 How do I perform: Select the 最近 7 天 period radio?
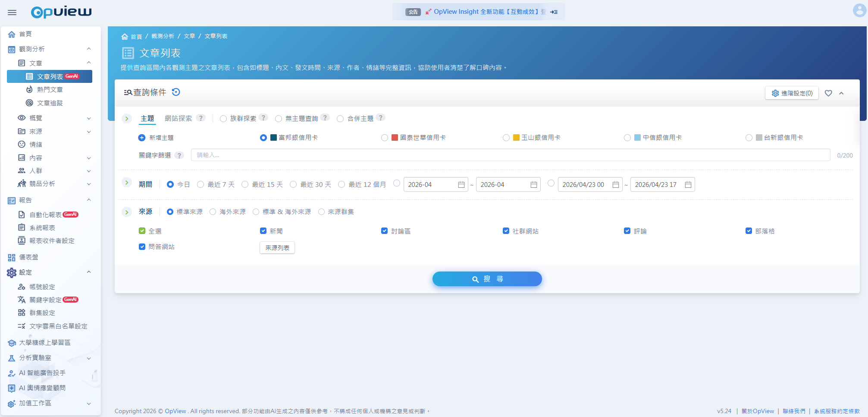[201, 184]
